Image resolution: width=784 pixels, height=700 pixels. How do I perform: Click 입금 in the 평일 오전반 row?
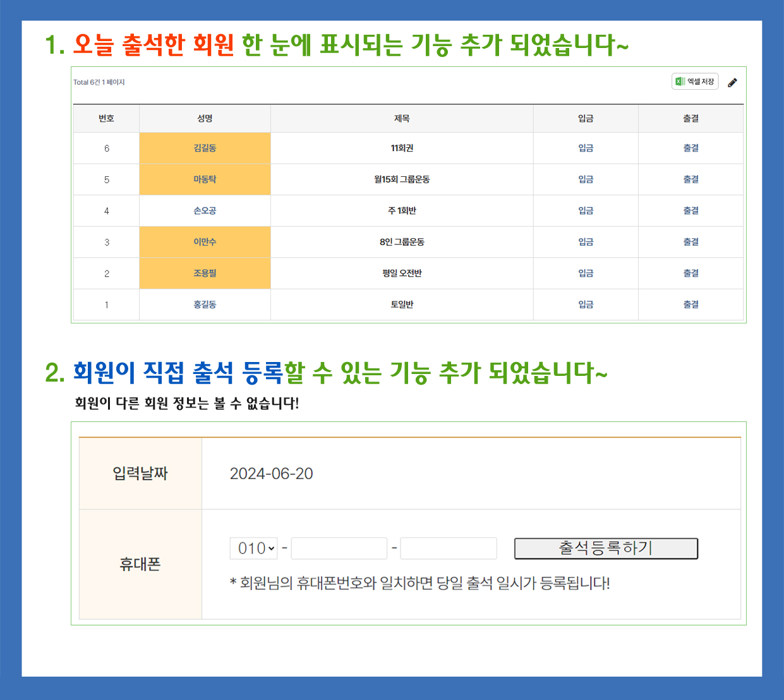tap(586, 273)
